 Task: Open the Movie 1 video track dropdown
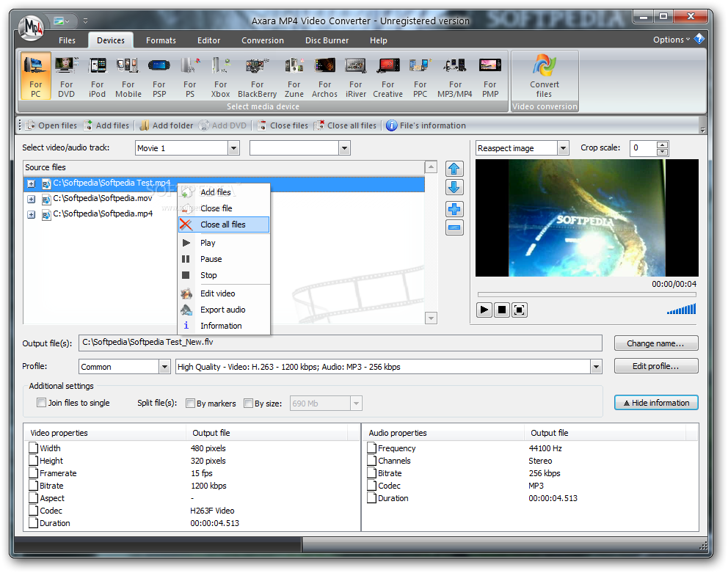click(x=233, y=148)
